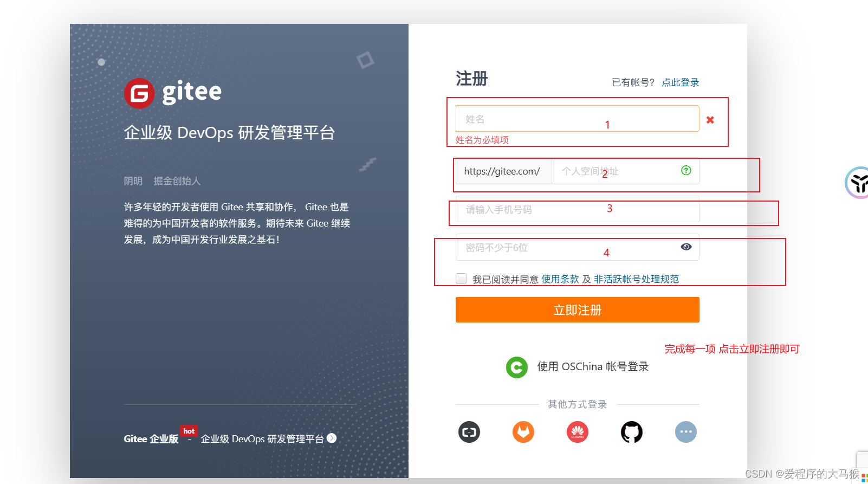Click the 其他方式登录 label
The height and width of the screenshot is (484, 868).
coord(578,404)
